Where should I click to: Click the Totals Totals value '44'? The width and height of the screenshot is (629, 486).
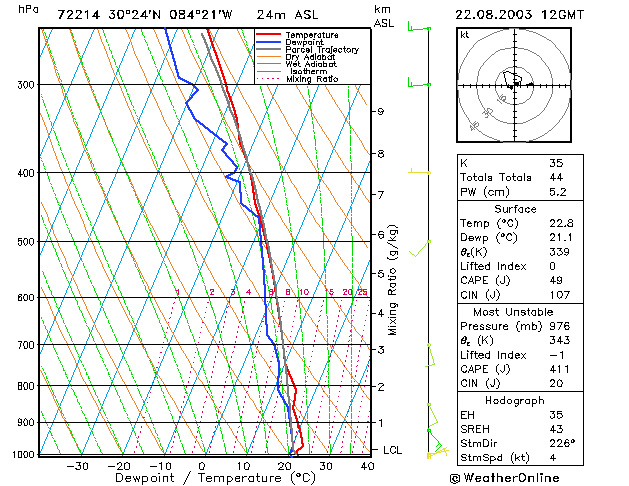(556, 177)
